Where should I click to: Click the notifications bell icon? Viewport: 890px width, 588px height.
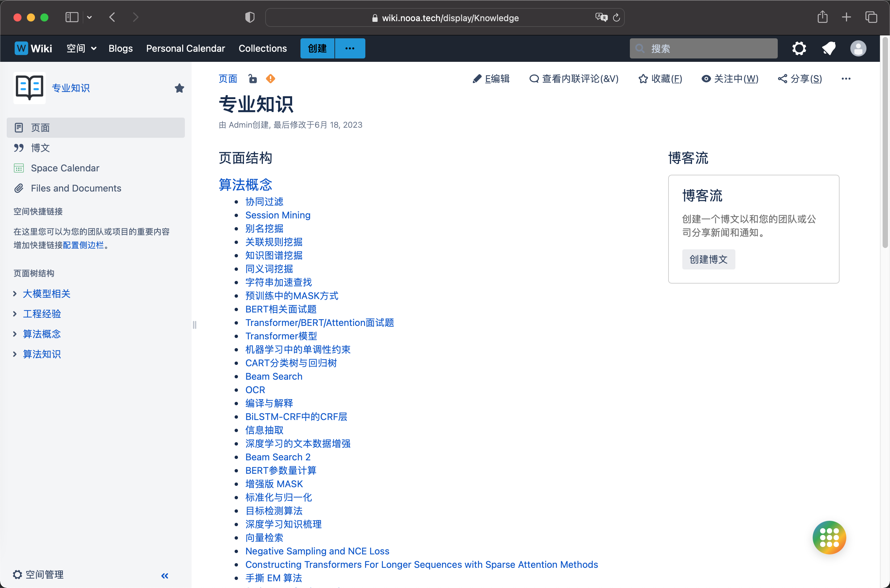point(828,48)
